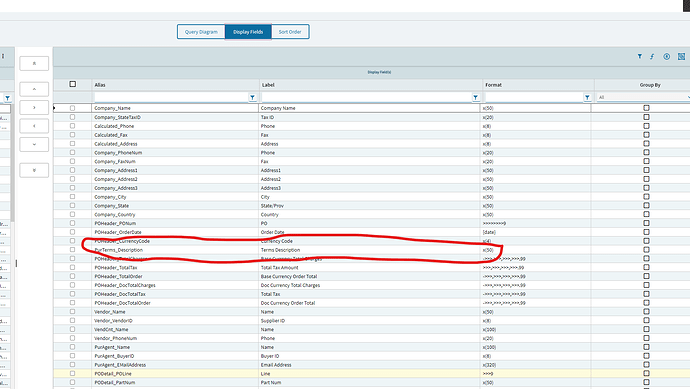Open the left panel vertical dots menu

3,56
